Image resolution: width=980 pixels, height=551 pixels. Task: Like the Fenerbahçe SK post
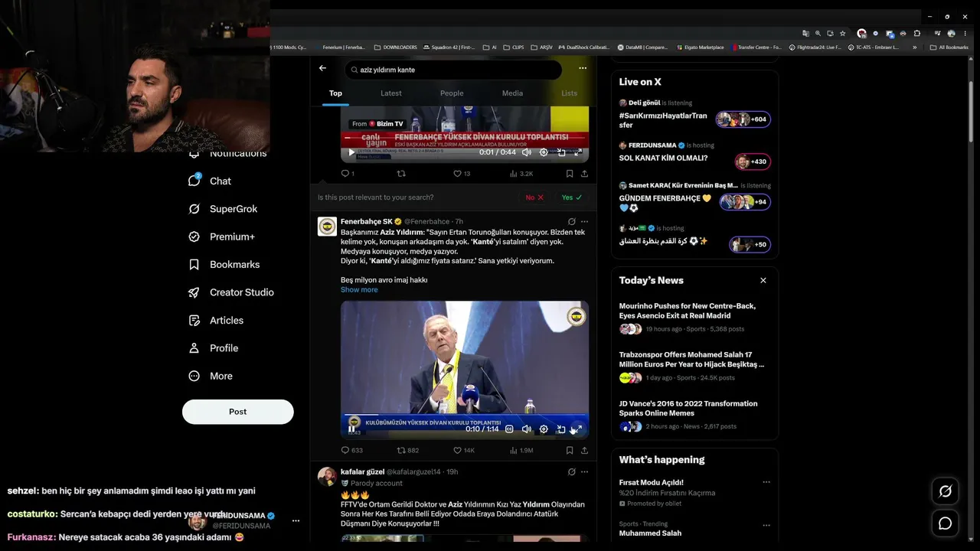(464, 451)
